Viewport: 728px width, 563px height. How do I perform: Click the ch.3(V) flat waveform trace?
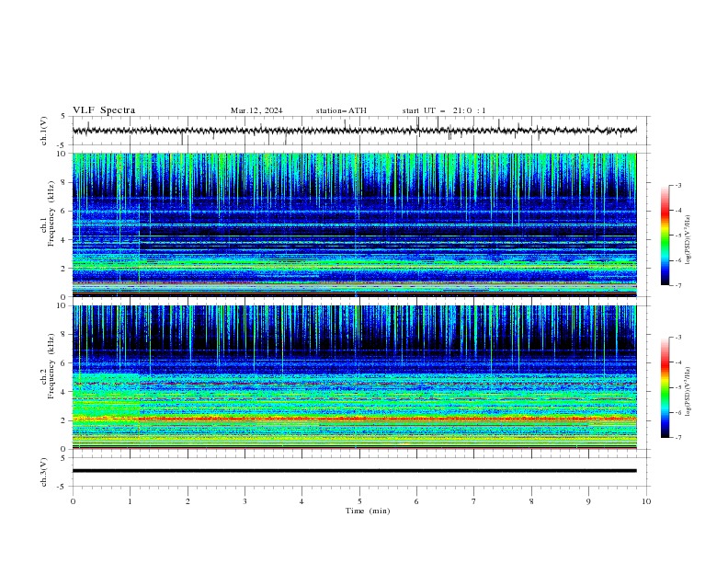[354, 471]
